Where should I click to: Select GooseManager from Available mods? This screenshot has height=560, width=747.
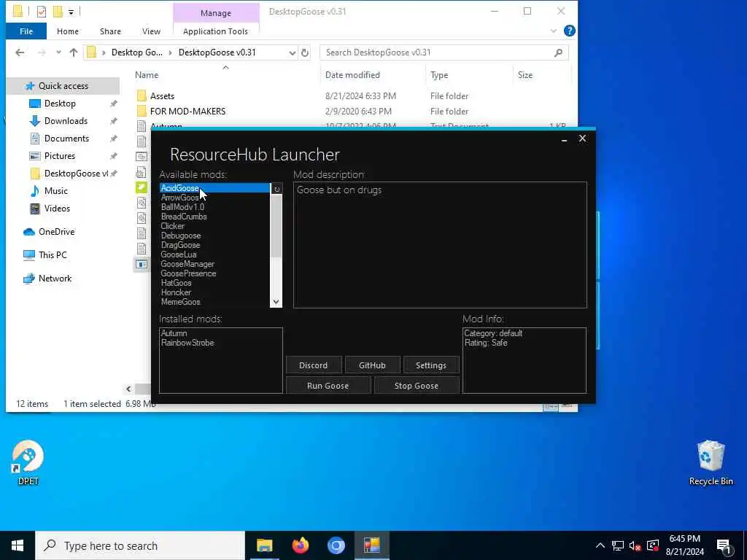(x=187, y=264)
